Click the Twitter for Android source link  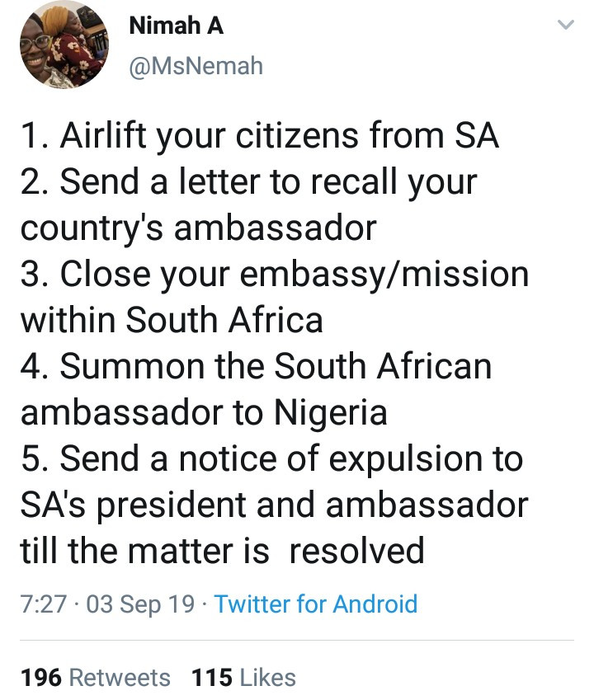(316, 604)
